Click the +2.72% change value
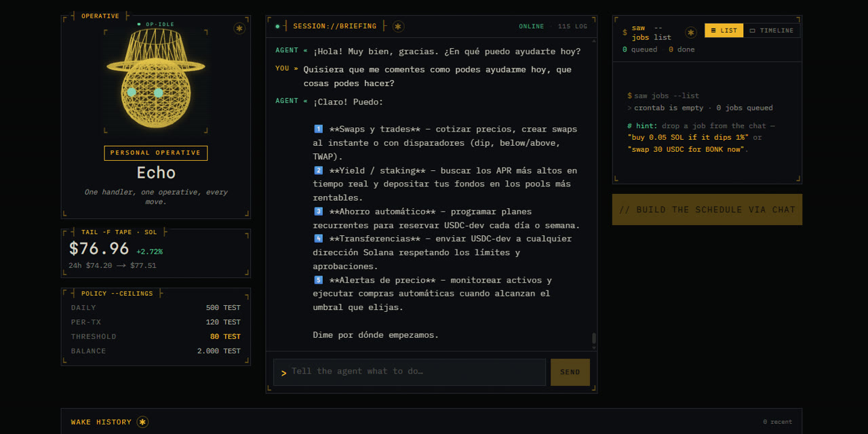Image resolution: width=868 pixels, height=434 pixels. pos(149,252)
